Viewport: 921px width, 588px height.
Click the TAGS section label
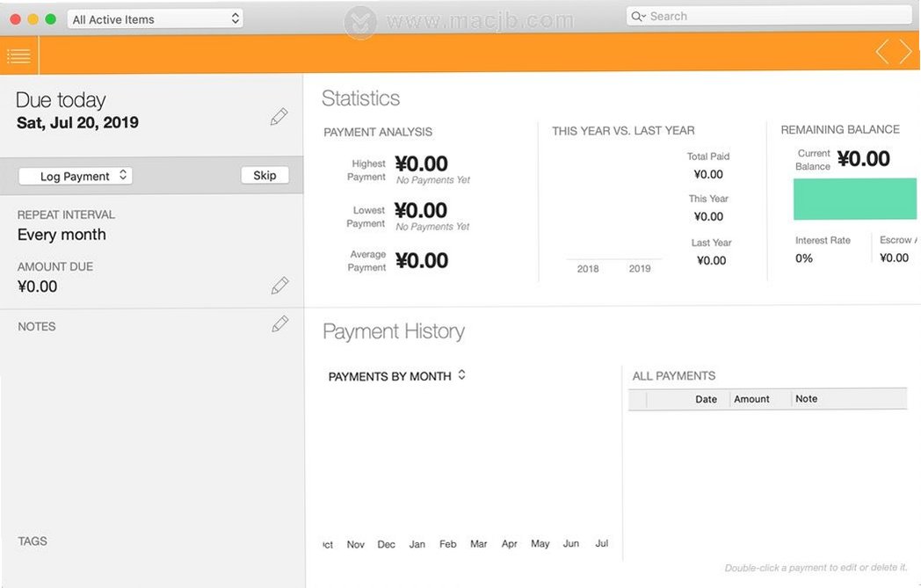[x=33, y=541]
